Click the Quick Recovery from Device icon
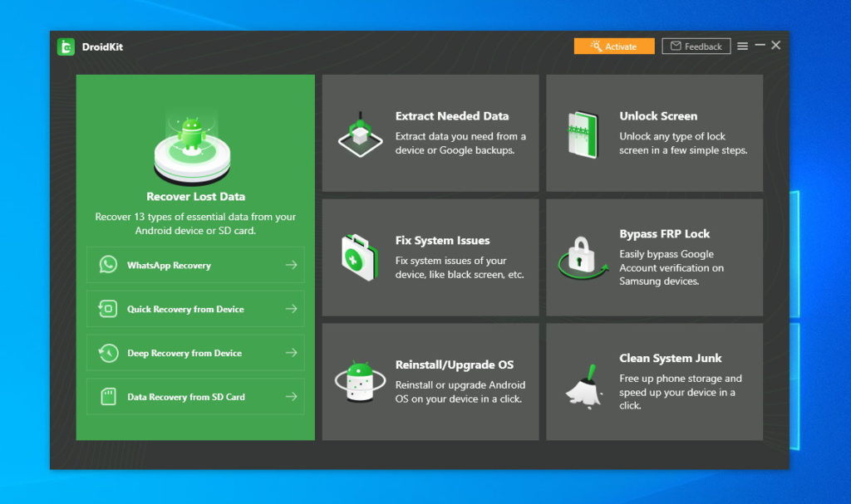Screen dimensions: 851x504 [108, 309]
